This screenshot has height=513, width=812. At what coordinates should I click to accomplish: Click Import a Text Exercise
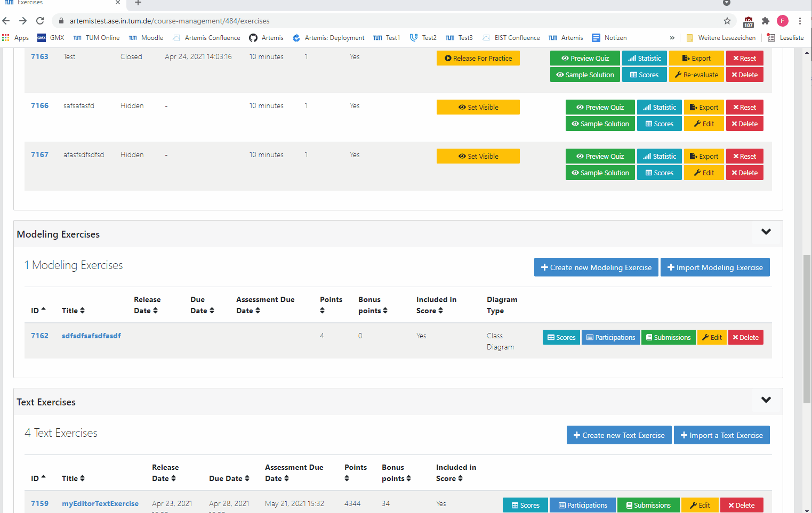pyautogui.click(x=722, y=435)
